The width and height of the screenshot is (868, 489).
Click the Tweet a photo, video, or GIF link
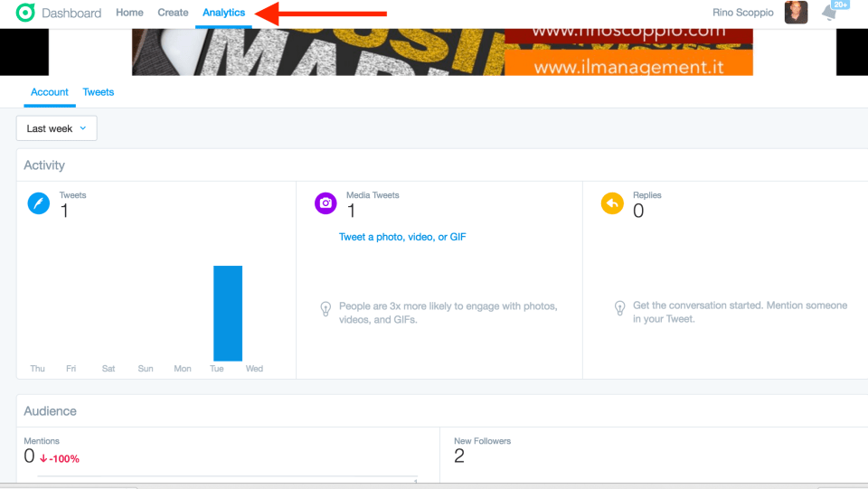[402, 237]
